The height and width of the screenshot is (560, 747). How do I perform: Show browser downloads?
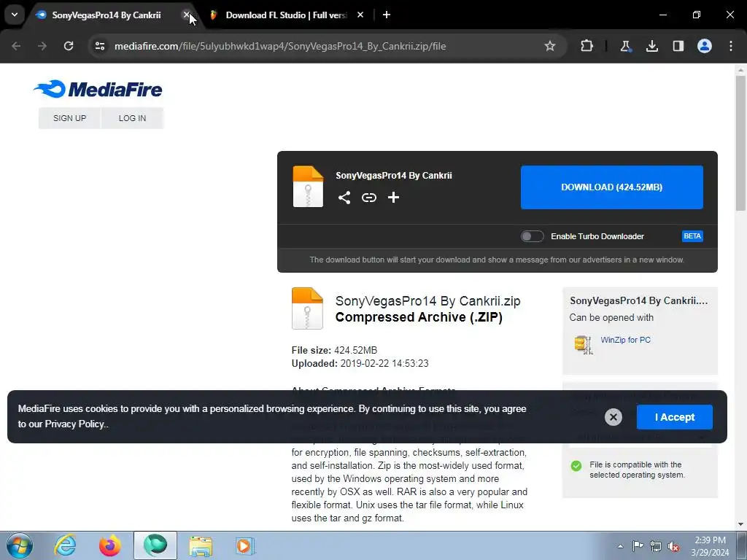[x=651, y=46]
